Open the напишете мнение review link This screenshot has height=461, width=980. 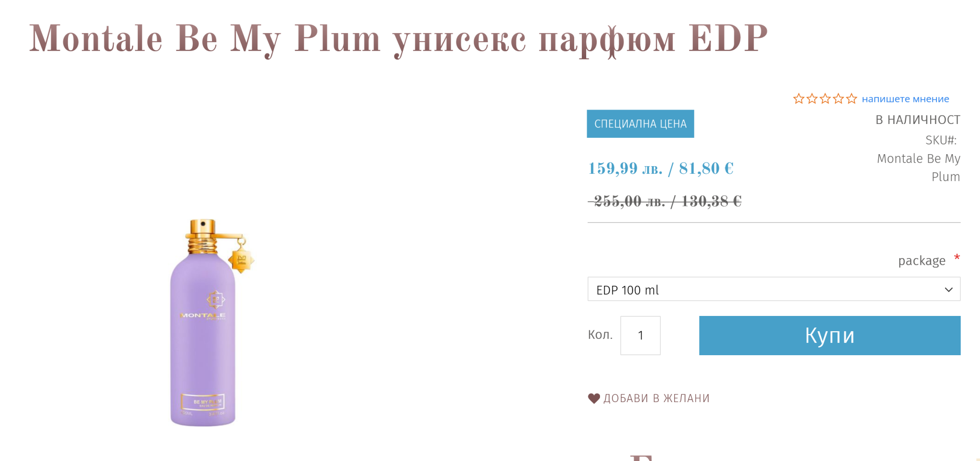(905, 99)
